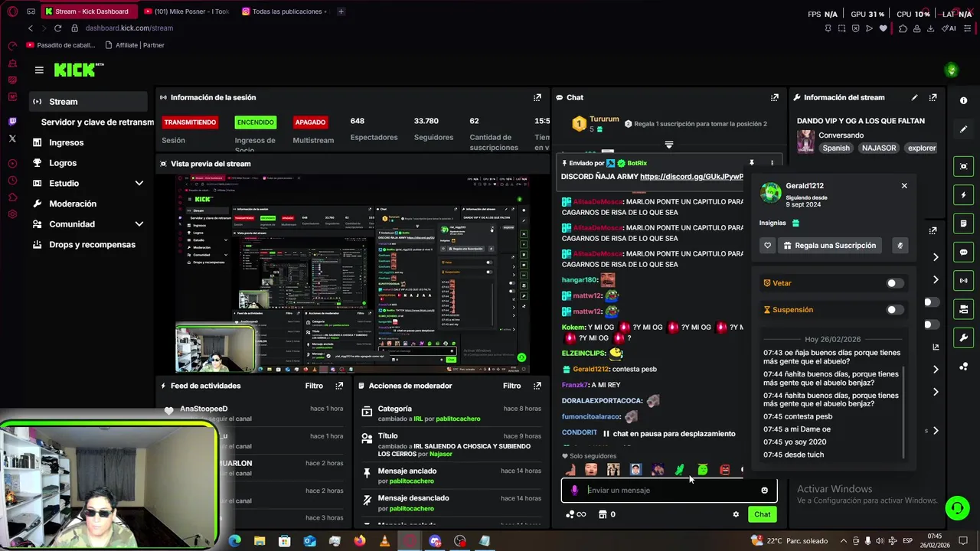This screenshot has height=551, width=980.
Task: Pop out the Feed de actividades panel
Action: click(339, 386)
